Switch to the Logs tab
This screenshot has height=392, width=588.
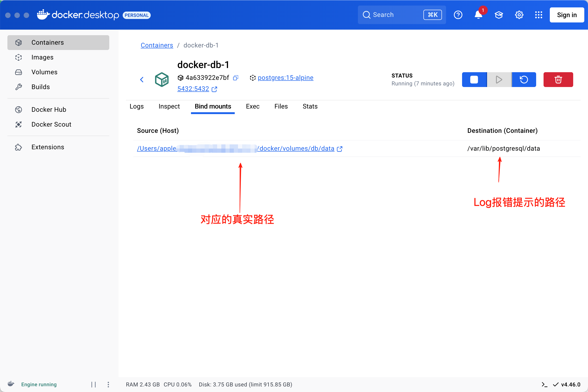click(x=137, y=106)
